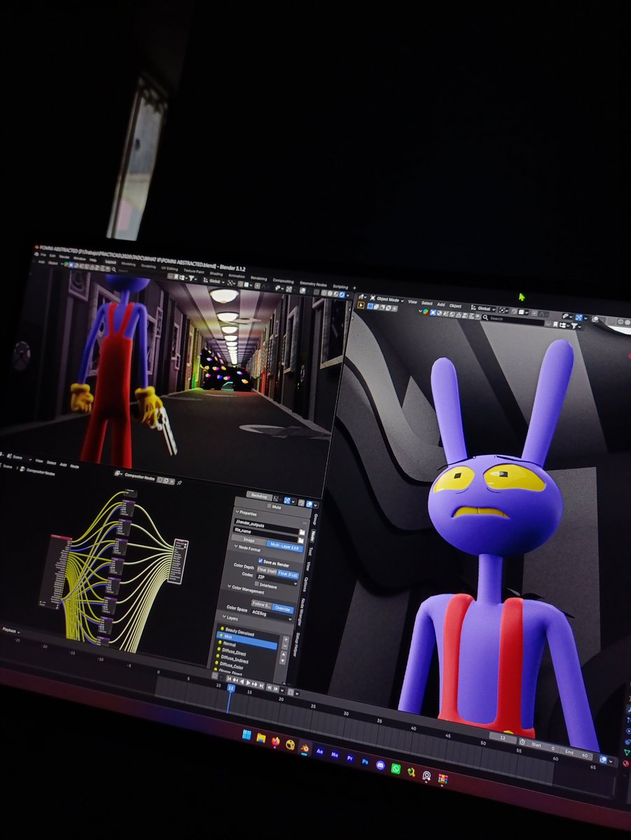Click the Search field in right viewport header
The image size is (631, 840).
(x=513, y=318)
